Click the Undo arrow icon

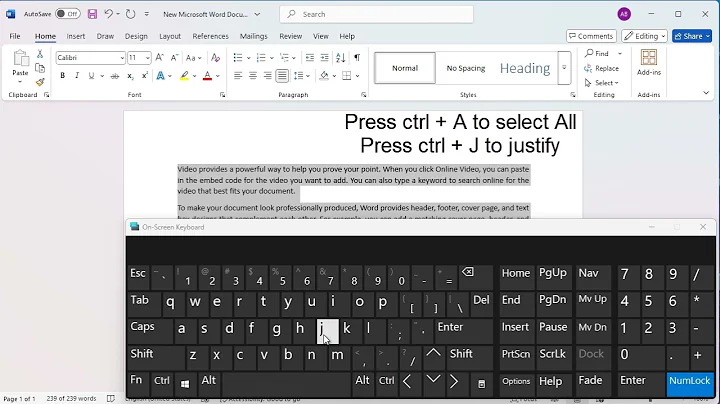point(108,14)
